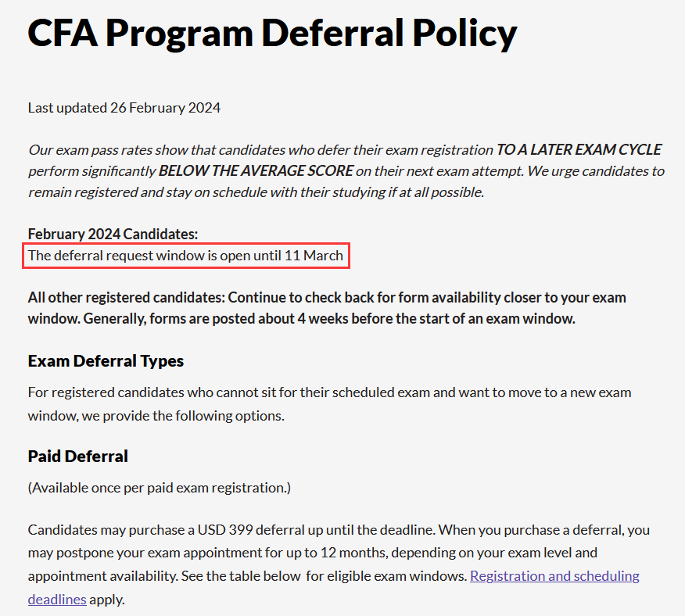
Task: Click the bold TO A LATER EXAM CYCLE text
Action: 579,150
